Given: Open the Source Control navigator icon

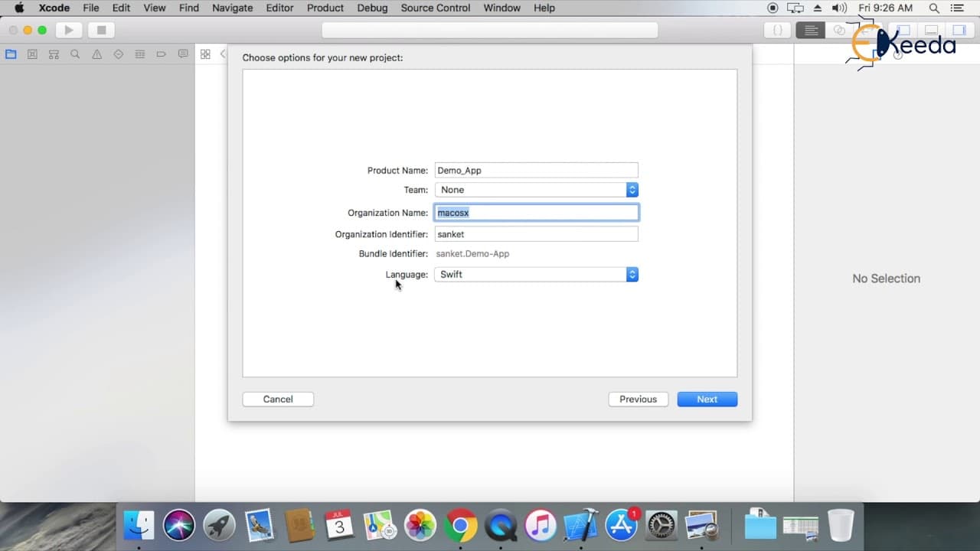Looking at the screenshot, I should point(32,54).
